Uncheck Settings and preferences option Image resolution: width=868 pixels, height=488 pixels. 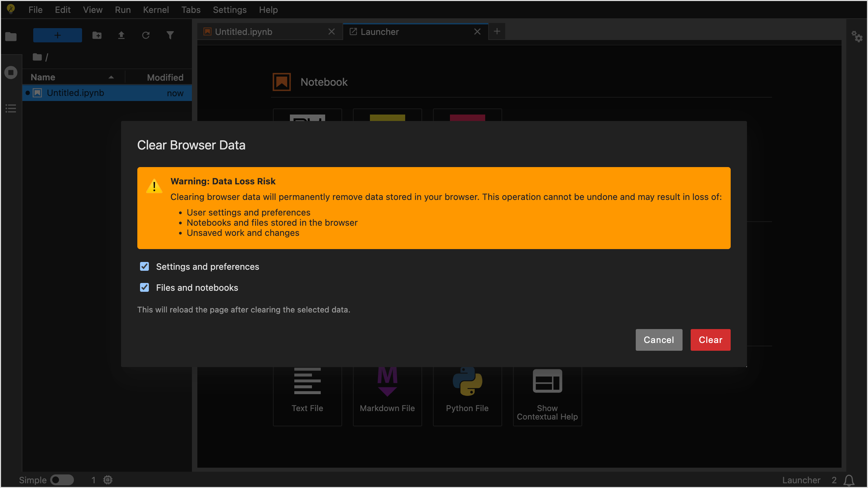pos(144,266)
